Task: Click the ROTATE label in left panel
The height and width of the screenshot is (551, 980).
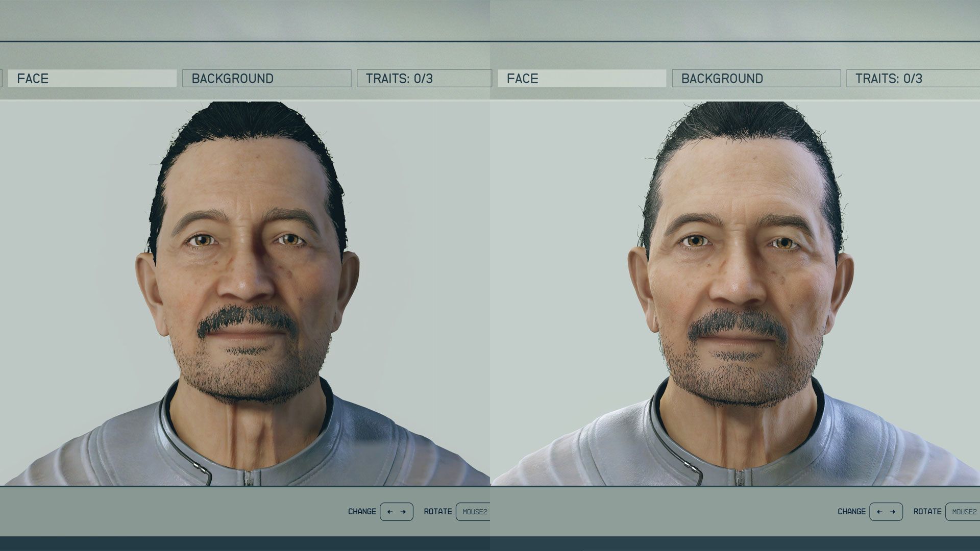Action: click(x=438, y=512)
